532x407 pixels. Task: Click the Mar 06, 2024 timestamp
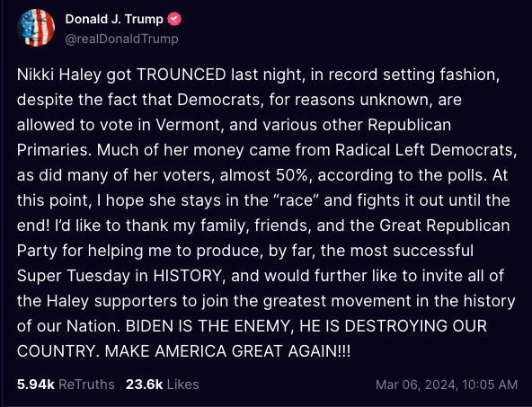pos(447,385)
